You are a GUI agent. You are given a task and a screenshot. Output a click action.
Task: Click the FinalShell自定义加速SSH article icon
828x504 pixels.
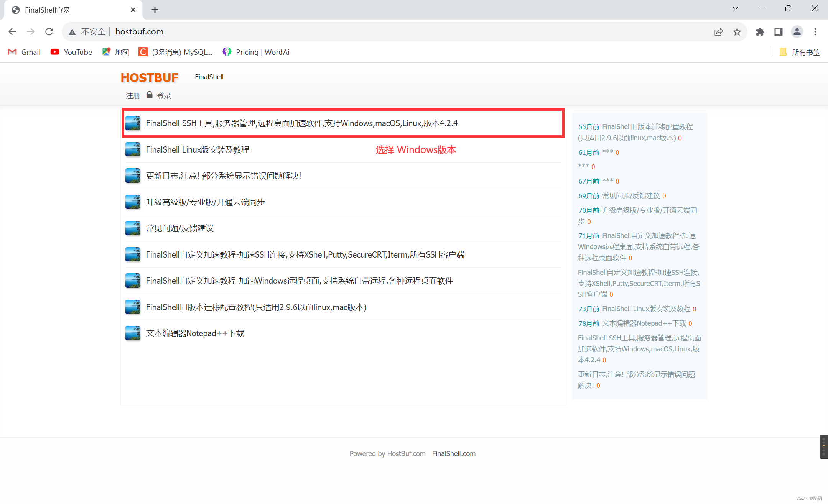132,254
